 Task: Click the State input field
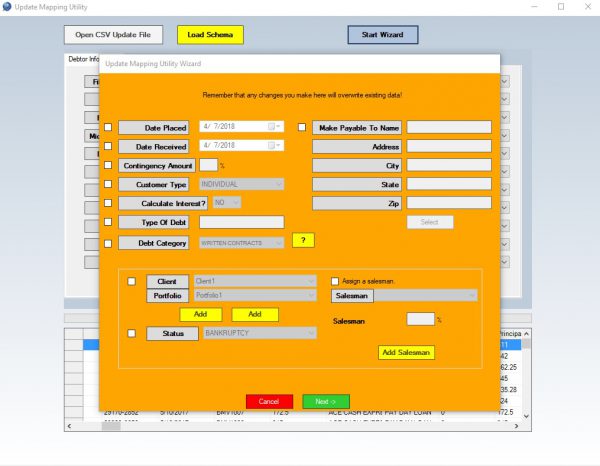(449, 184)
